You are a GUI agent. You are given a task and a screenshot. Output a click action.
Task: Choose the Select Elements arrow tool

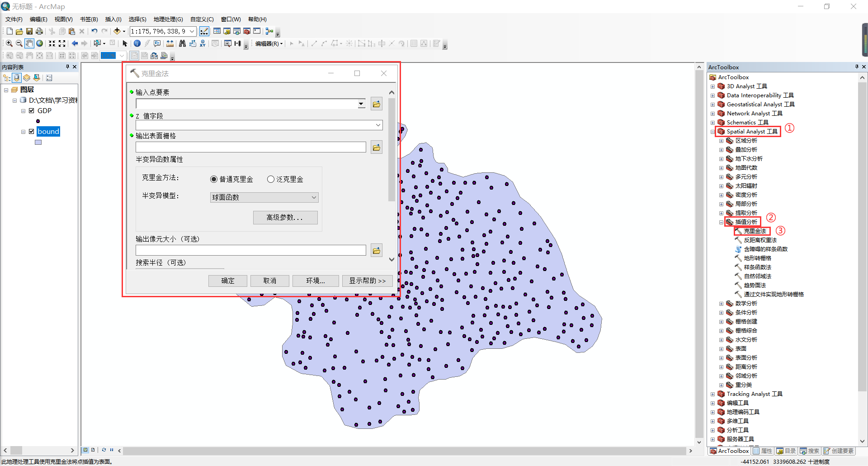(x=125, y=43)
